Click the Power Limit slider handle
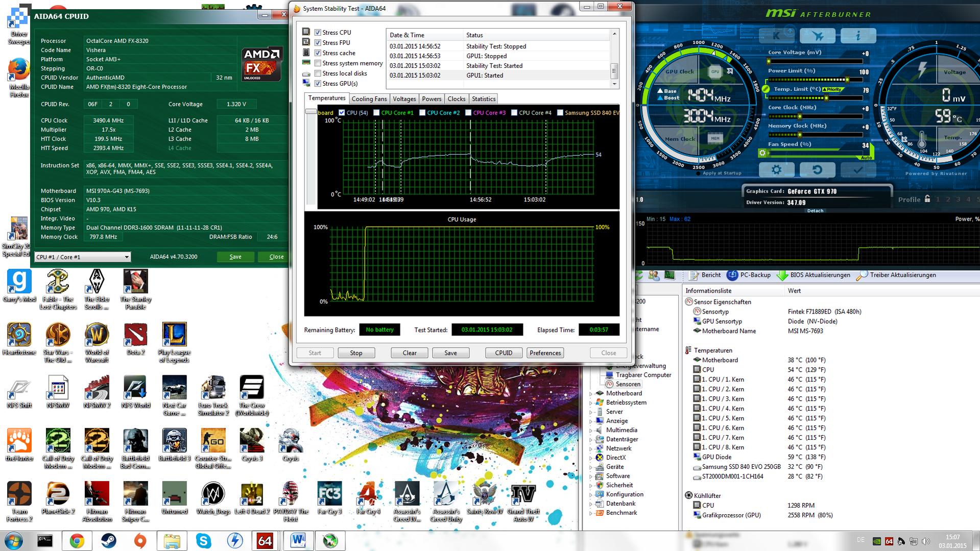 click(847, 80)
